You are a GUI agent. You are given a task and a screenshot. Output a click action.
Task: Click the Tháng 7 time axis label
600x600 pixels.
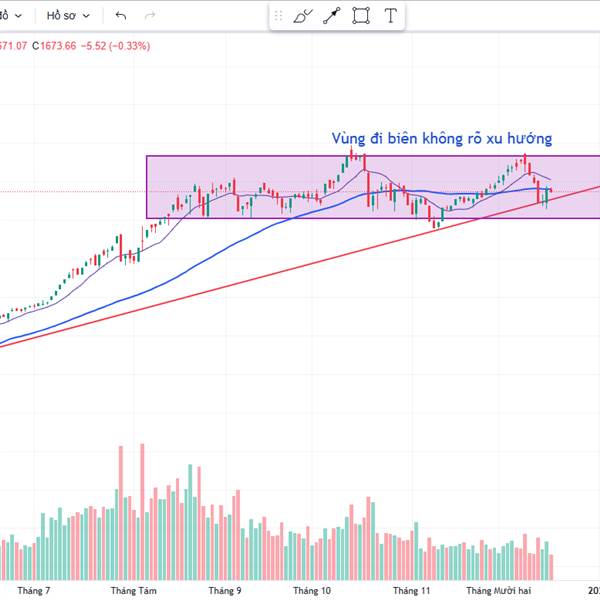[x=33, y=591]
